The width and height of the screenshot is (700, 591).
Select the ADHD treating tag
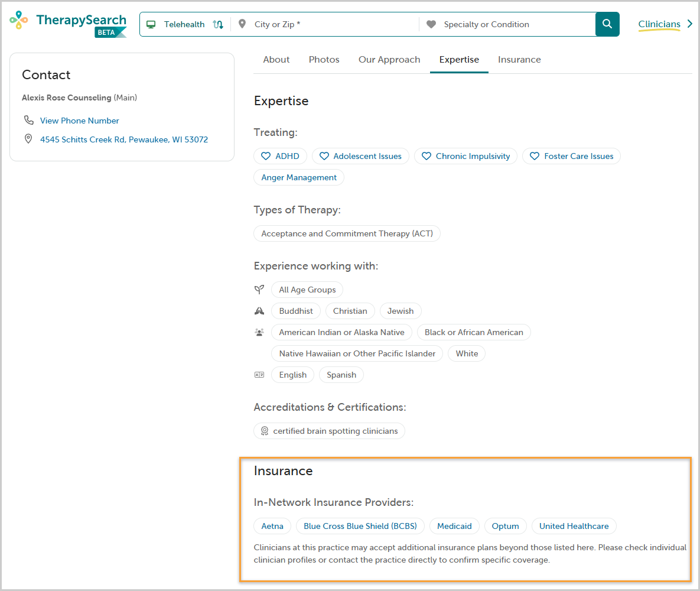281,156
